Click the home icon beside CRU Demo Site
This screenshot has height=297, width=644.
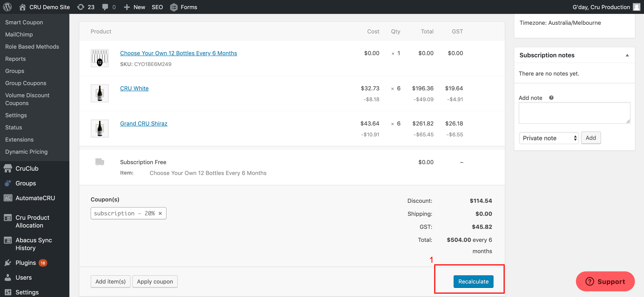(x=23, y=7)
